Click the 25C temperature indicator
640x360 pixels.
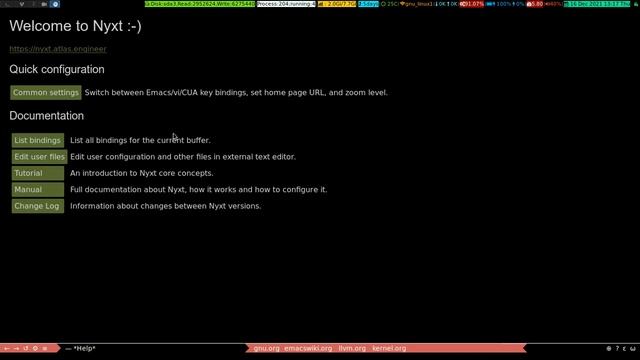390,4
